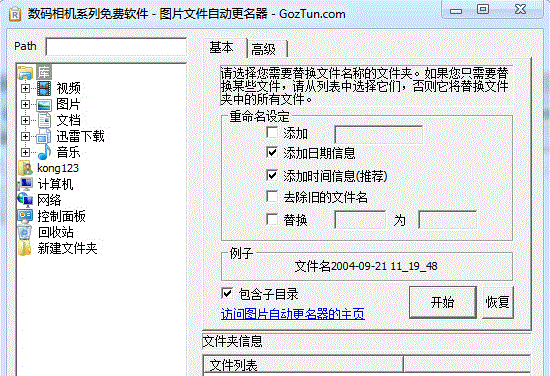Viewport: 550px width, 376px height.
Task: Check 去除旧的文件名 checkbox
Action: tap(272, 196)
